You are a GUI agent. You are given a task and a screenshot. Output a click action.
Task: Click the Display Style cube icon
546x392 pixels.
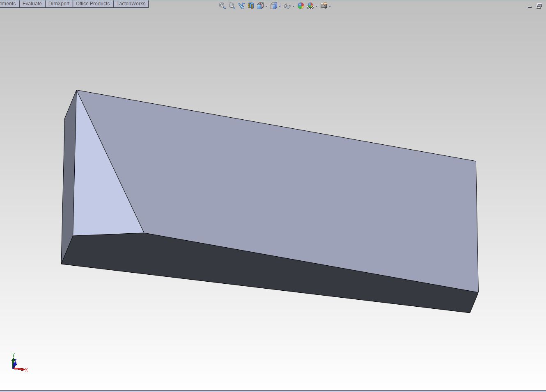point(273,6)
